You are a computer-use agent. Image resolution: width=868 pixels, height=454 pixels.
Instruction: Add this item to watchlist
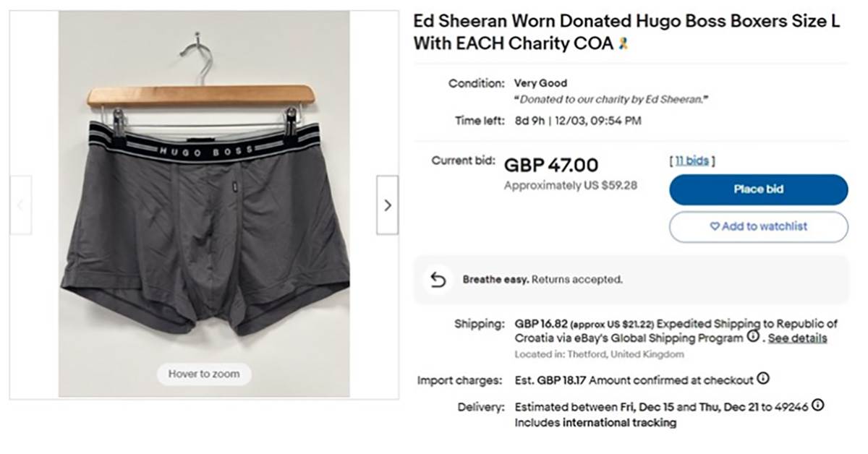(x=758, y=226)
